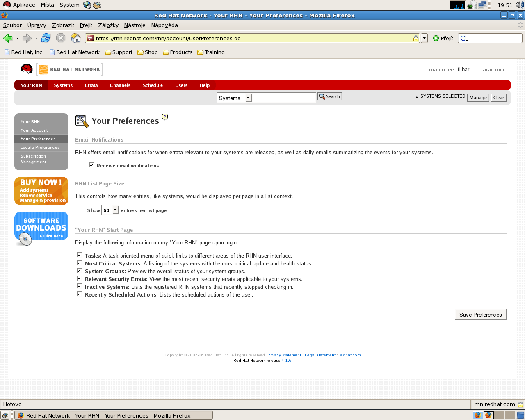Click the Buy Now banner
Viewport: 525px width, 420px height.
click(x=41, y=191)
